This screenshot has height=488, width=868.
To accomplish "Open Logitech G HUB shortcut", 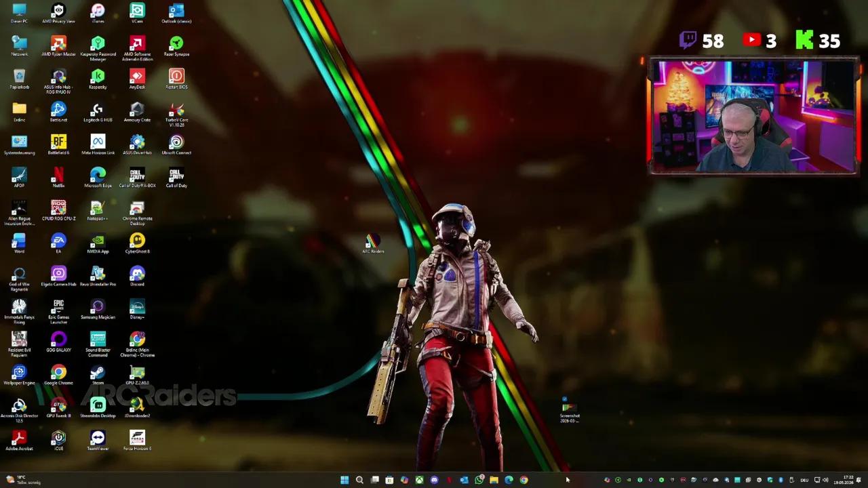I will point(98,112).
